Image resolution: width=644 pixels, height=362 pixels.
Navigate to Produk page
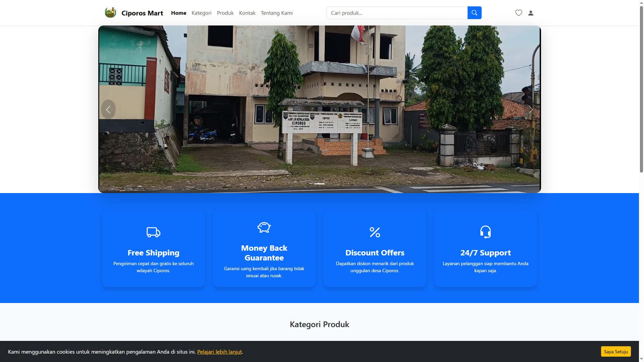pos(225,13)
